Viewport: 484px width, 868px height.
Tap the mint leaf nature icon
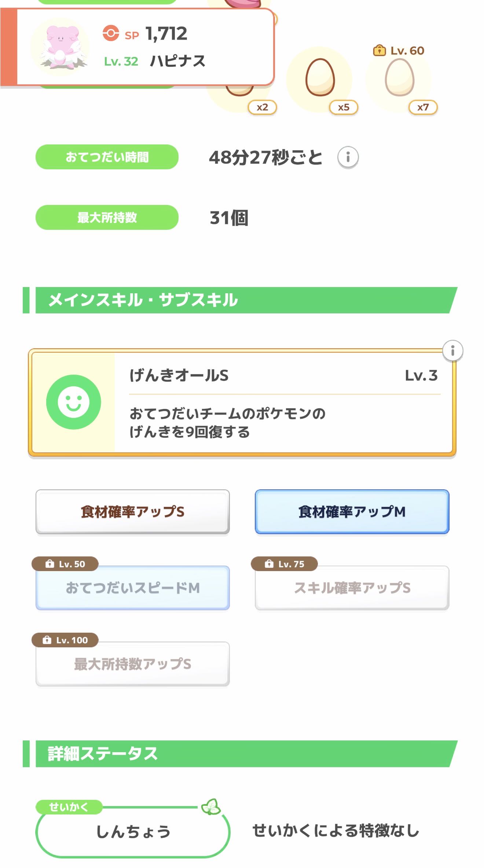pyautogui.click(x=211, y=806)
